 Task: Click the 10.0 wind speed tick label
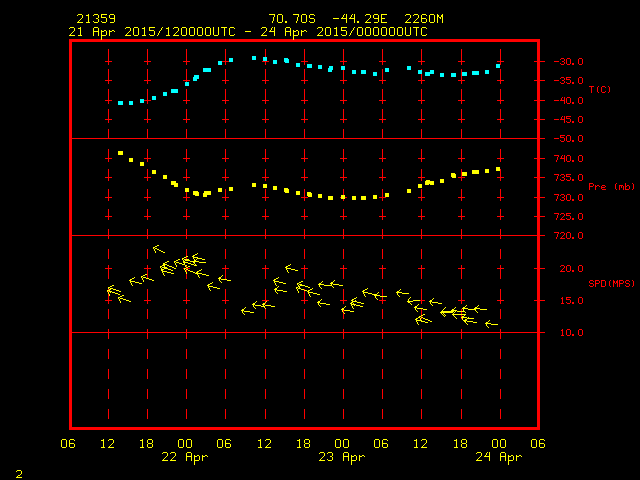pyautogui.click(x=571, y=333)
